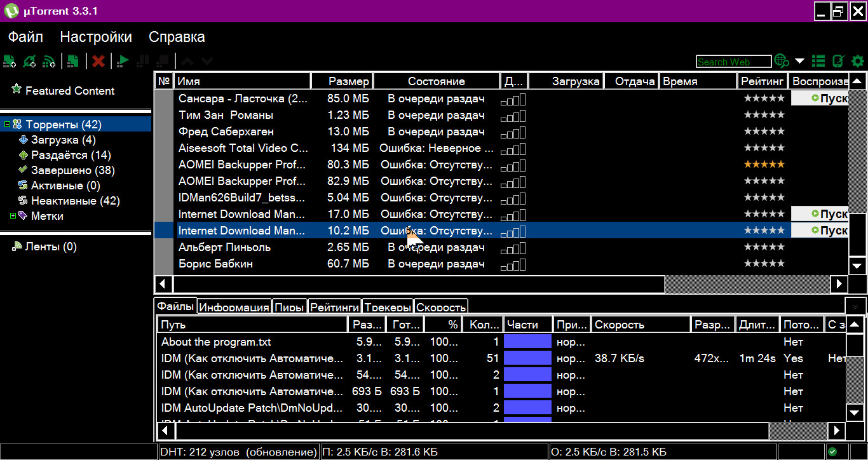Click the µTorrent Remote phone icon
Viewport: 868px width, 460px height.
838,61
